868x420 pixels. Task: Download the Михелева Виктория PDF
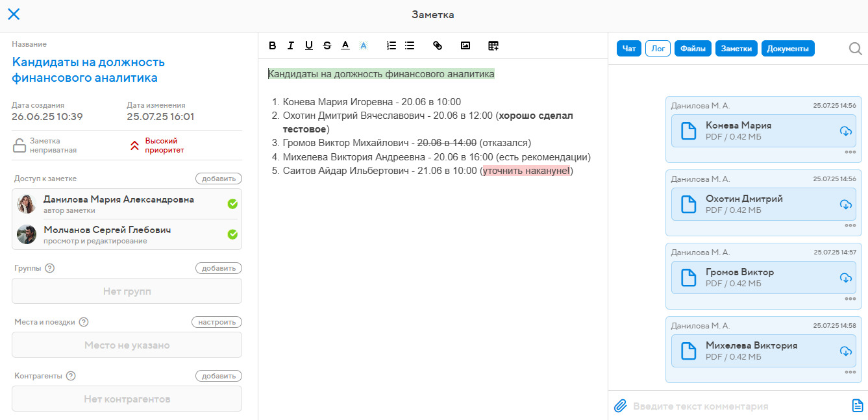click(845, 351)
